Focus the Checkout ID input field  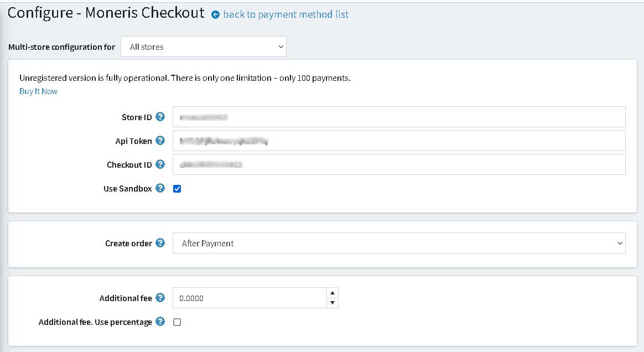coord(399,164)
